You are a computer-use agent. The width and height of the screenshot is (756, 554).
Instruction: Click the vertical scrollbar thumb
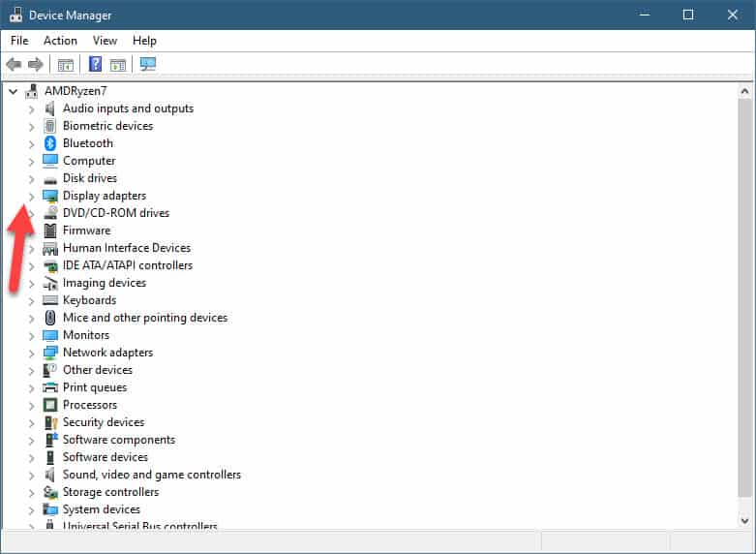click(744, 296)
